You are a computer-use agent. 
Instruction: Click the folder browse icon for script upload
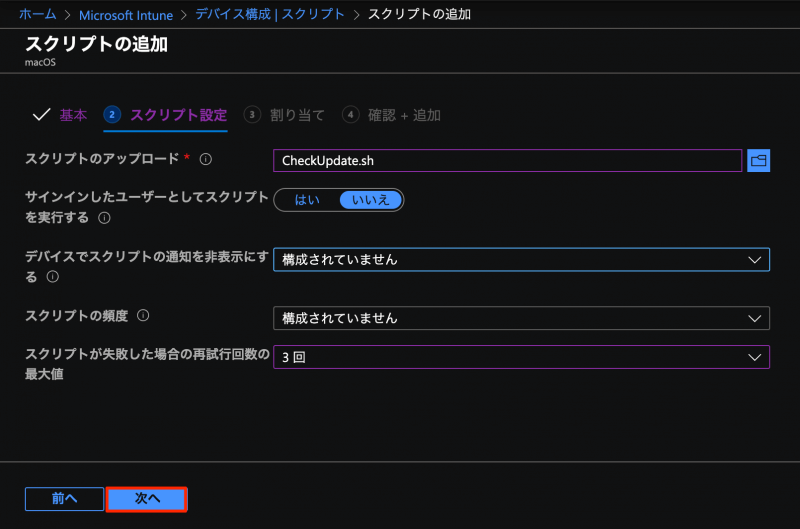pos(758,160)
